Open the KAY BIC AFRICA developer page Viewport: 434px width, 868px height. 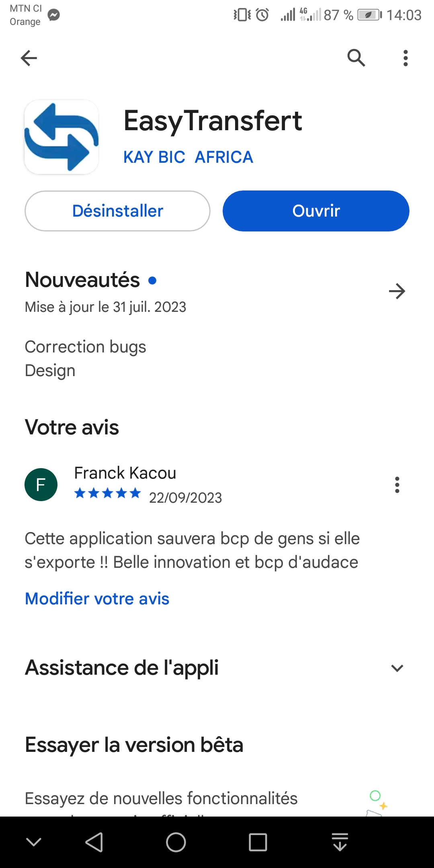[188, 157]
